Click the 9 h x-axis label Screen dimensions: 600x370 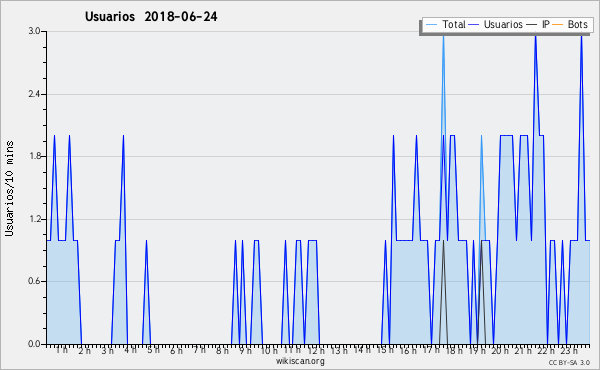pyautogui.click(x=245, y=350)
